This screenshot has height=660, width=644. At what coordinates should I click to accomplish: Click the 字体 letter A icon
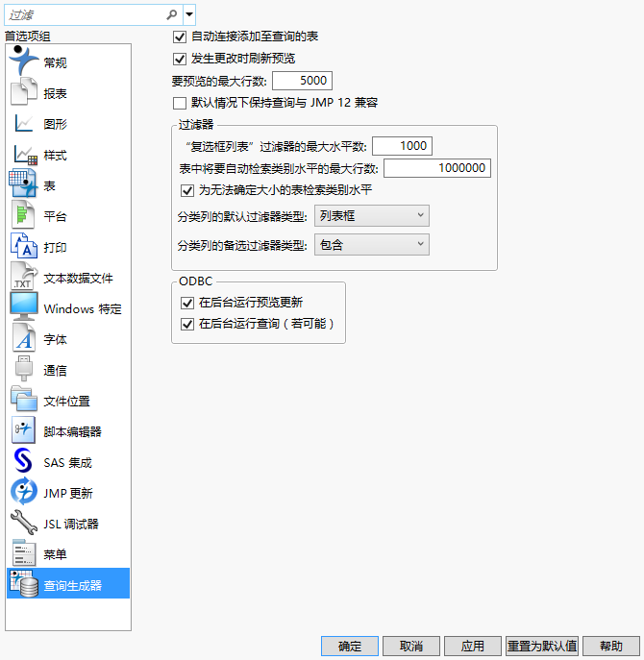[24, 337]
